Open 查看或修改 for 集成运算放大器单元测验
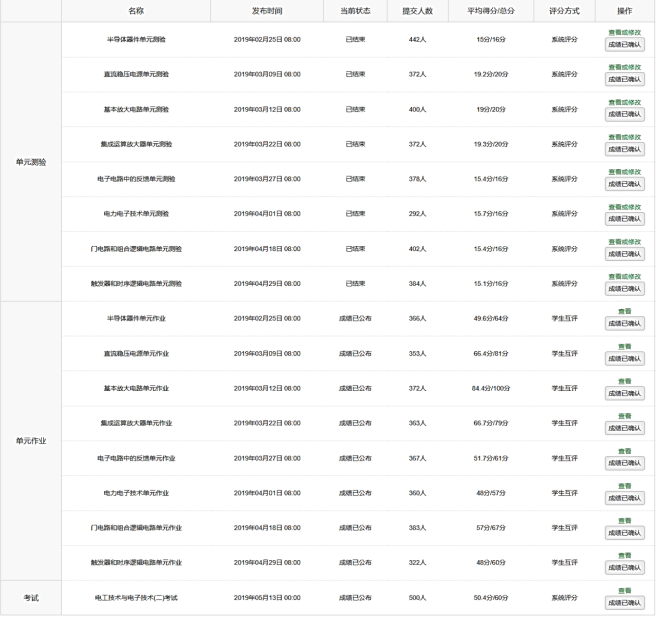Viewport: 656px width, 618px height. pos(624,137)
